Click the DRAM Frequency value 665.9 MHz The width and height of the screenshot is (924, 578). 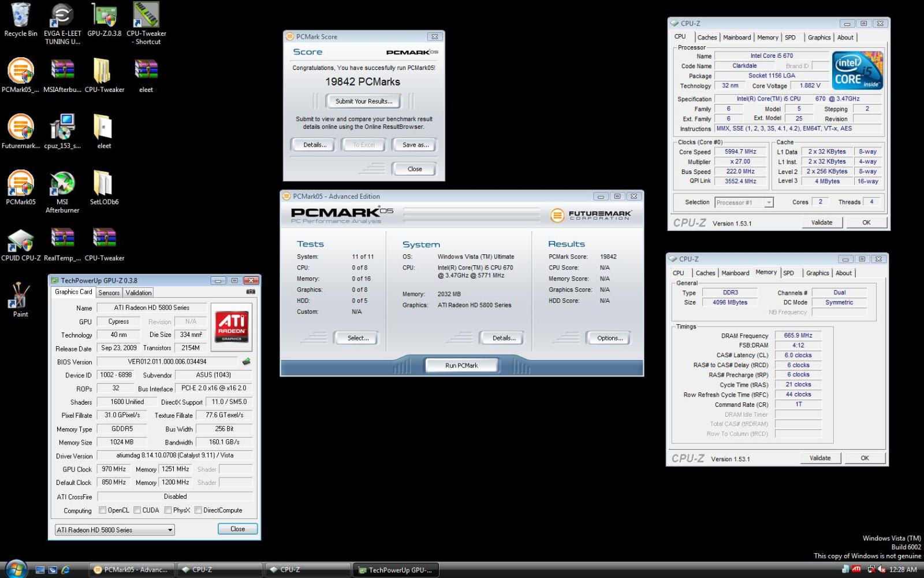coord(798,335)
